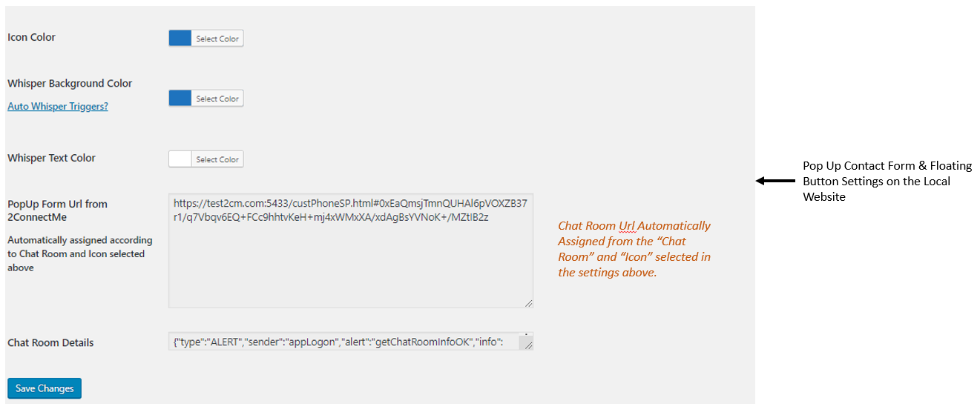Click the Chat Room Details label

[50, 342]
